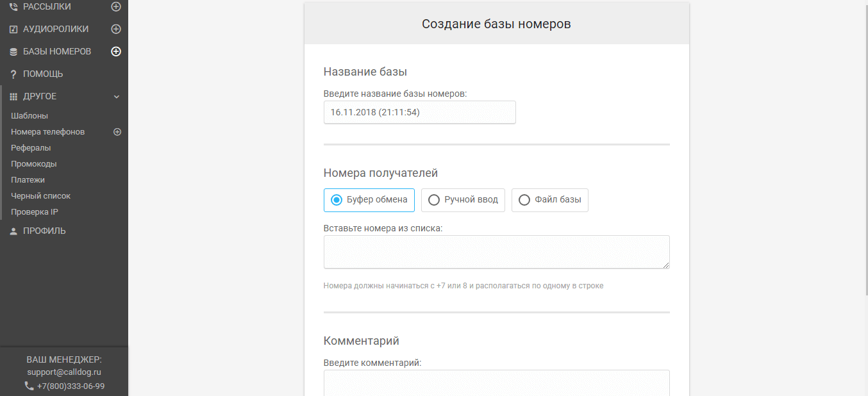The image size is (868, 396).
Task: Click the paste numbers text area
Action: (x=496, y=252)
